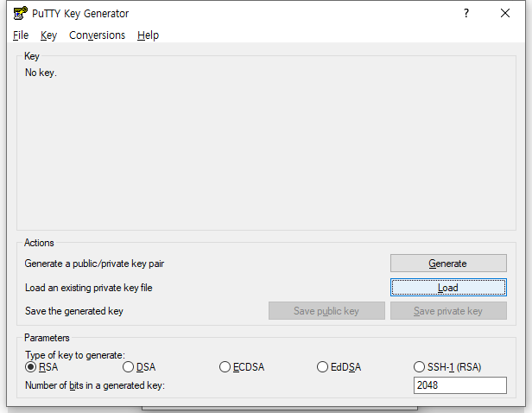Switch key type to EdDSA
Viewport: 532px width, 413px height.
pyautogui.click(x=323, y=367)
